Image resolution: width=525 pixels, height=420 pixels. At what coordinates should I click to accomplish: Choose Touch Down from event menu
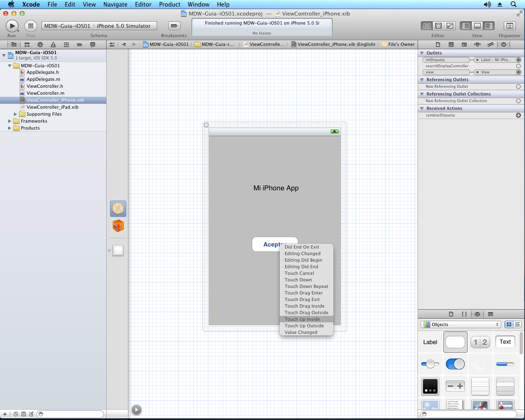click(306, 280)
